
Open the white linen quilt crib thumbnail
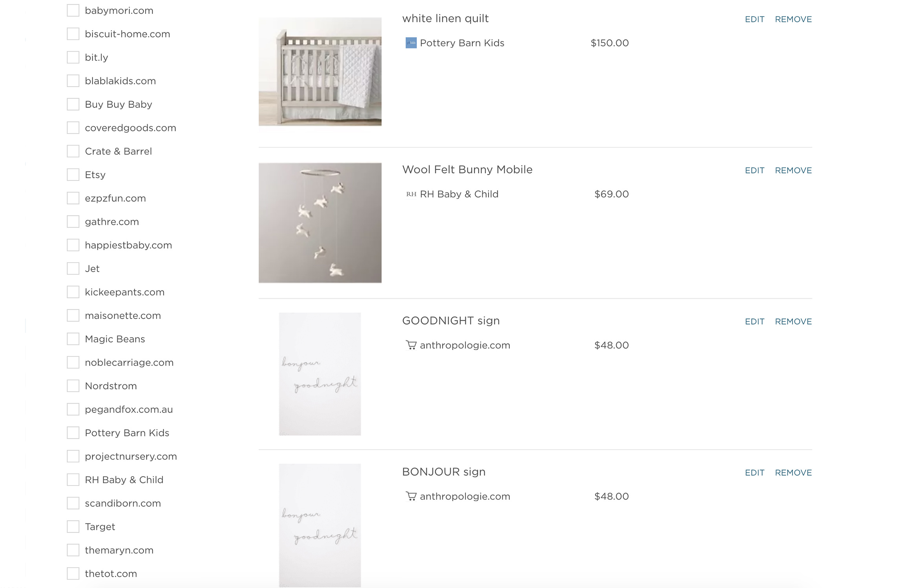tap(320, 71)
